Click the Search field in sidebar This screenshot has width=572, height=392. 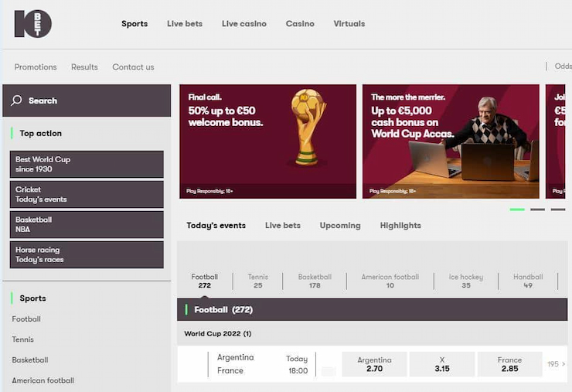point(87,101)
